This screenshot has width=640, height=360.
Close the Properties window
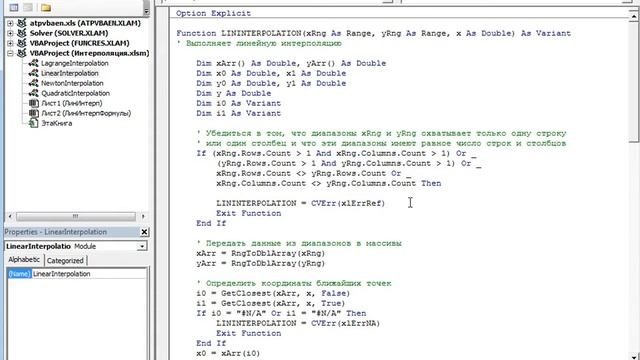[144, 232]
